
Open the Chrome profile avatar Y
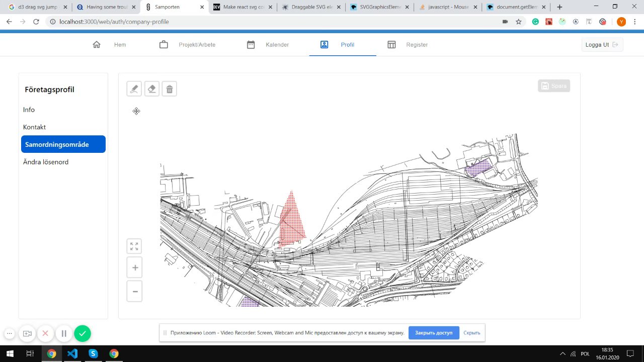pyautogui.click(x=621, y=22)
